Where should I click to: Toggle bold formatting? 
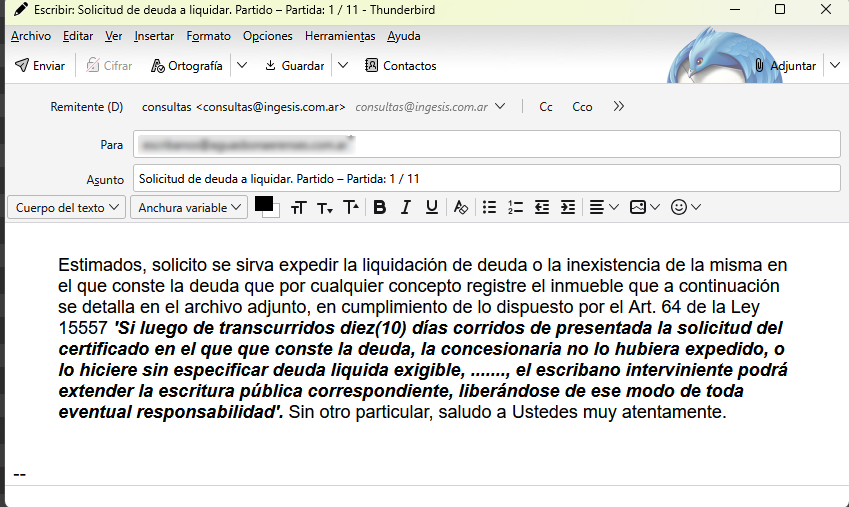[x=379, y=208]
